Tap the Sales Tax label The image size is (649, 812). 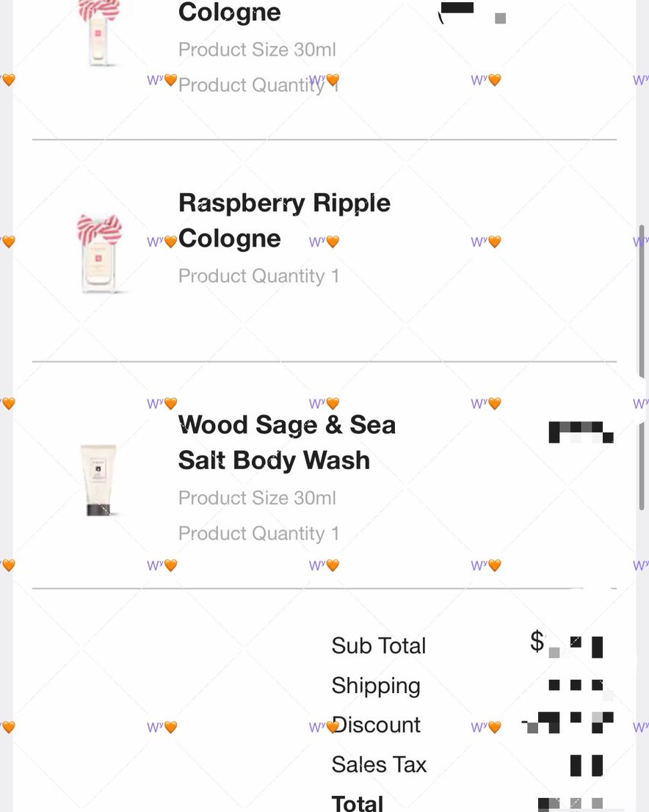[x=379, y=765]
